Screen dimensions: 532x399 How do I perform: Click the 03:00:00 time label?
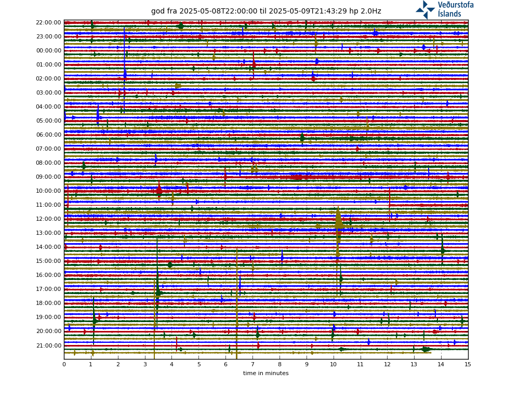[x=48, y=92]
